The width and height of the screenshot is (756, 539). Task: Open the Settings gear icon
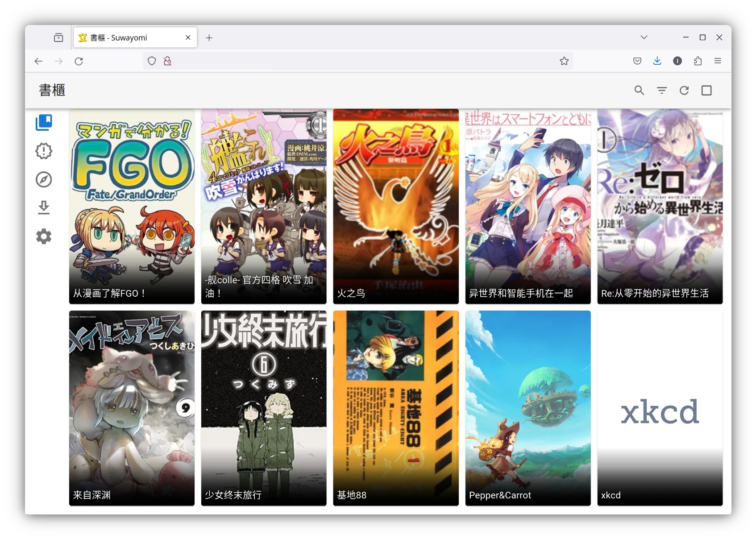(44, 236)
